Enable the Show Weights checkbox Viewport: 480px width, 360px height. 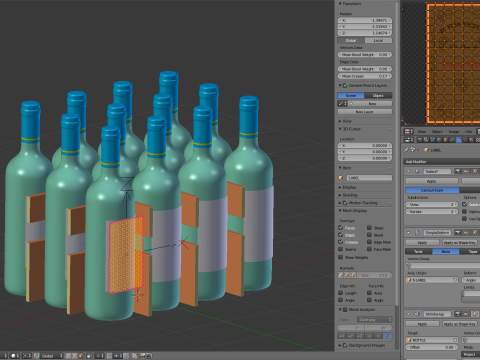tap(341, 257)
